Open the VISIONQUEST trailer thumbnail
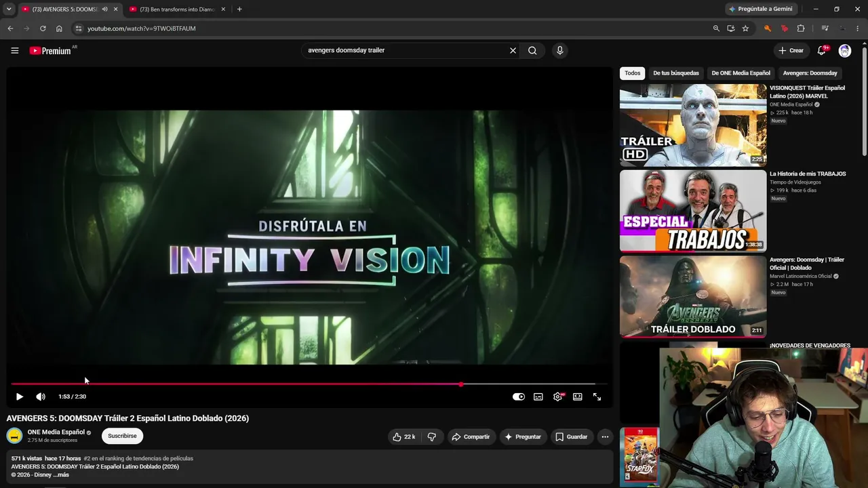This screenshot has height=488, width=868. [693, 125]
